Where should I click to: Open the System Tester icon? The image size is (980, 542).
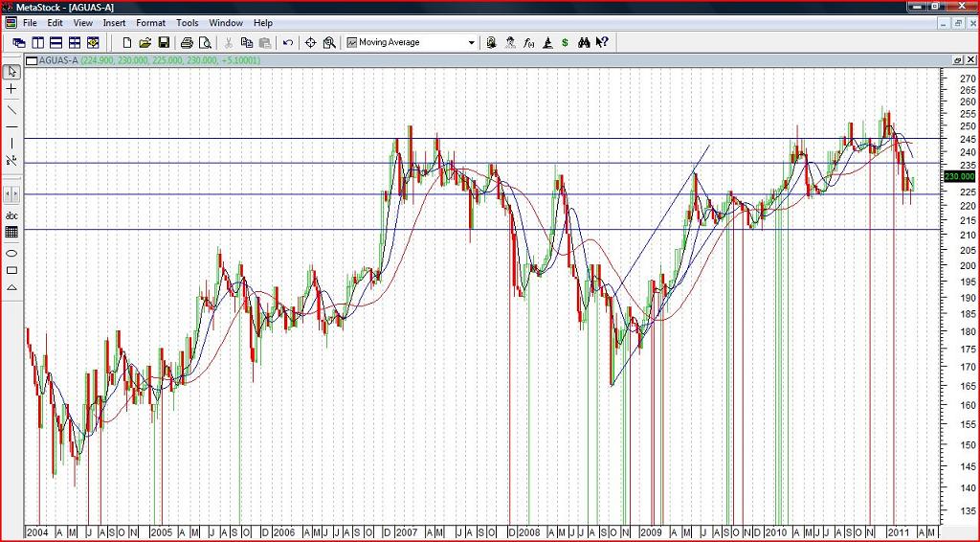point(547,42)
